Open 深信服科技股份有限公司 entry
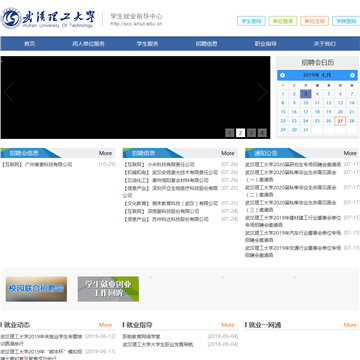 [x=161, y=211]
